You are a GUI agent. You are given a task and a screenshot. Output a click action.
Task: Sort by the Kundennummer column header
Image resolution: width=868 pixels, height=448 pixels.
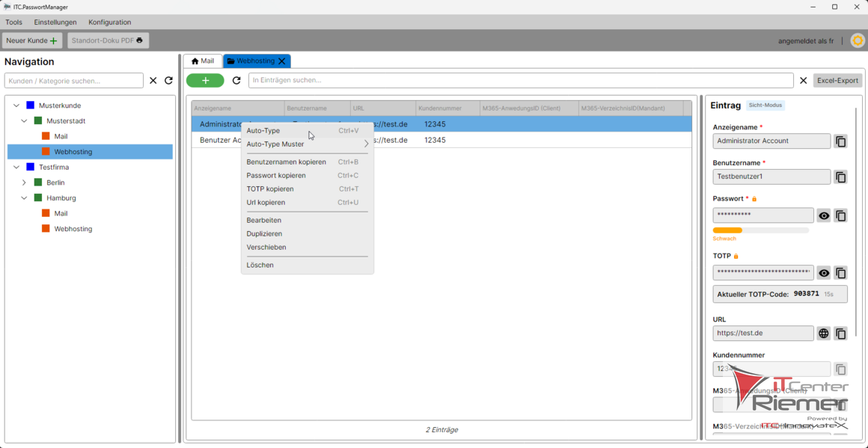point(447,108)
